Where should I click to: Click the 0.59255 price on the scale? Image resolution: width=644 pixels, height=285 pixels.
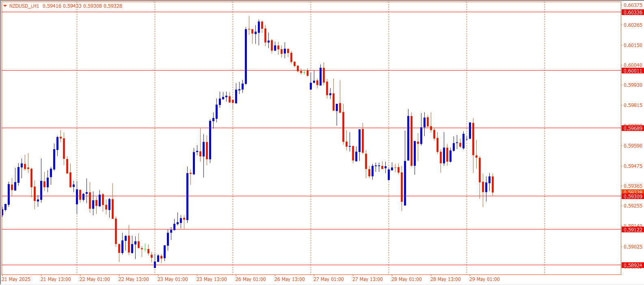[633, 206]
